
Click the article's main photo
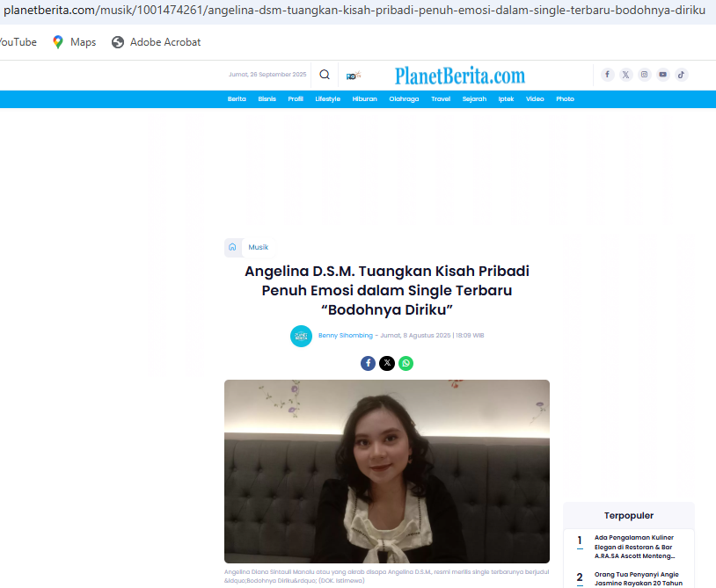coord(387,471)
